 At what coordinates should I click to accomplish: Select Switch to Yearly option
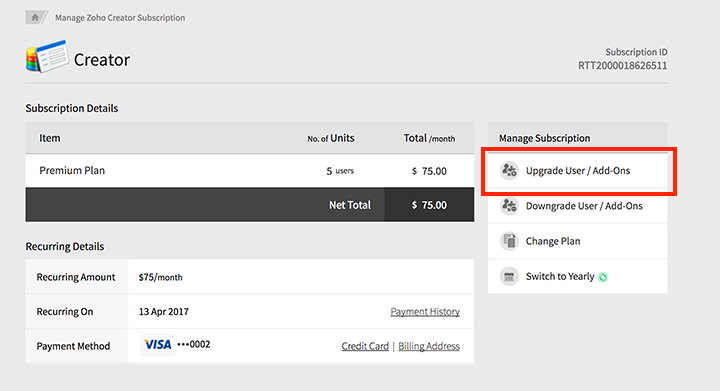pos(578,276)
